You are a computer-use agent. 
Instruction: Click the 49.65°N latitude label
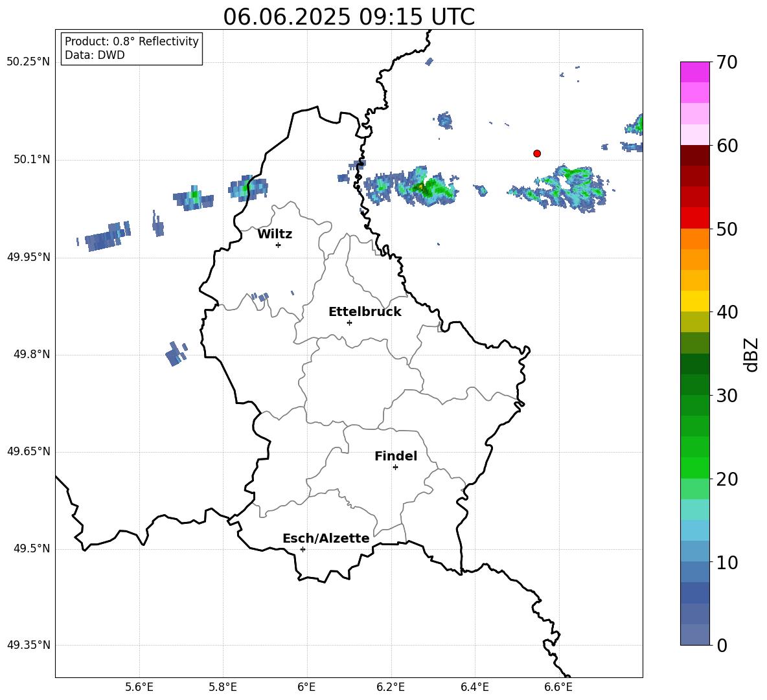pyautogui.click(x=29, y=451)
